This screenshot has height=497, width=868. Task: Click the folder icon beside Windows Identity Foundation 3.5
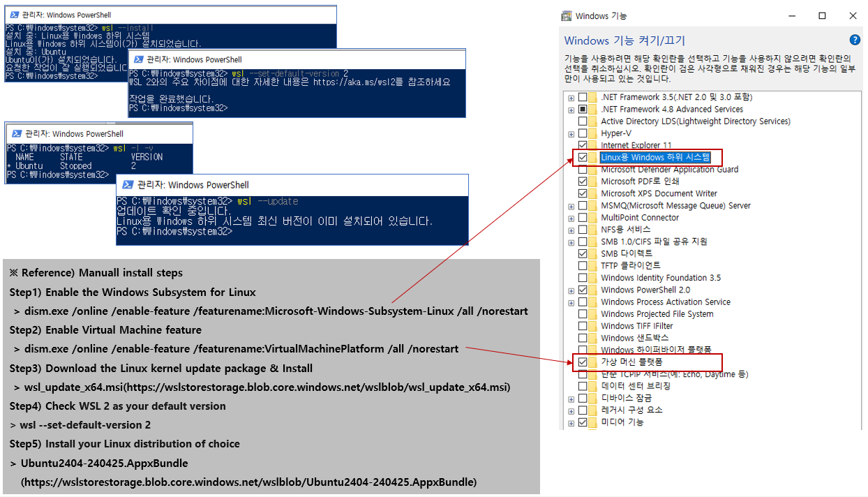click(593, 278)
